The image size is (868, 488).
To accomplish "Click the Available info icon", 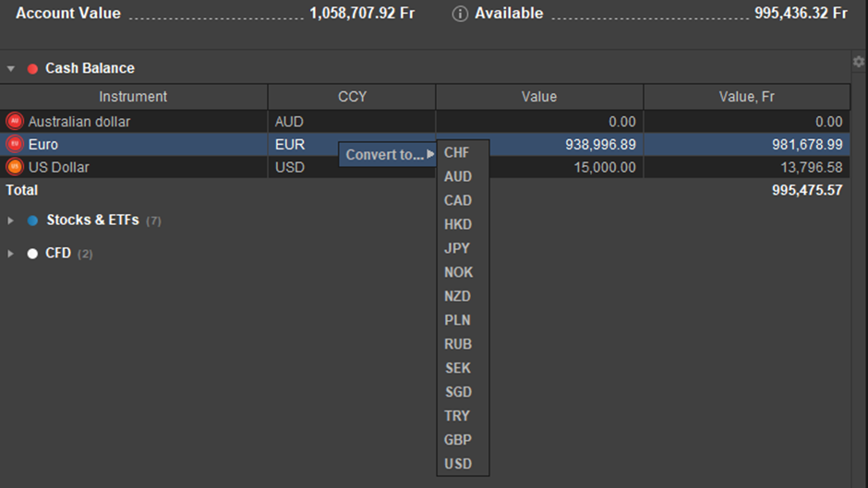I will (460, 14).
